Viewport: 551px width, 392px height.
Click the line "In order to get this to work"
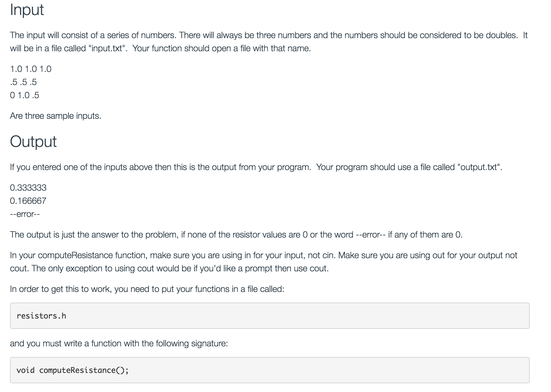147,289
